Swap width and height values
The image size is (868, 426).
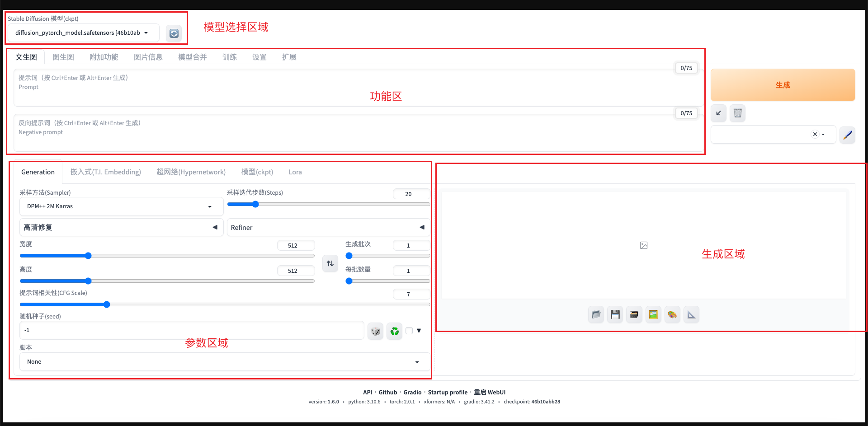(330, 263)
